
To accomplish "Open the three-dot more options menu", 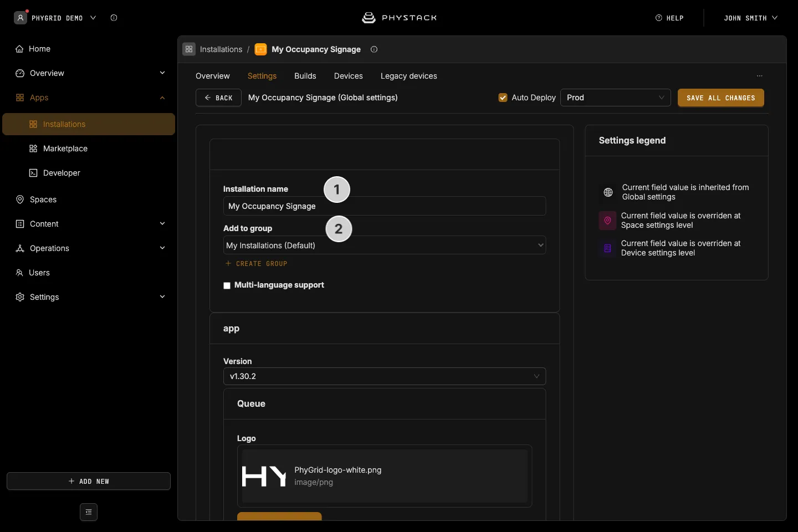I will point(760,76).
